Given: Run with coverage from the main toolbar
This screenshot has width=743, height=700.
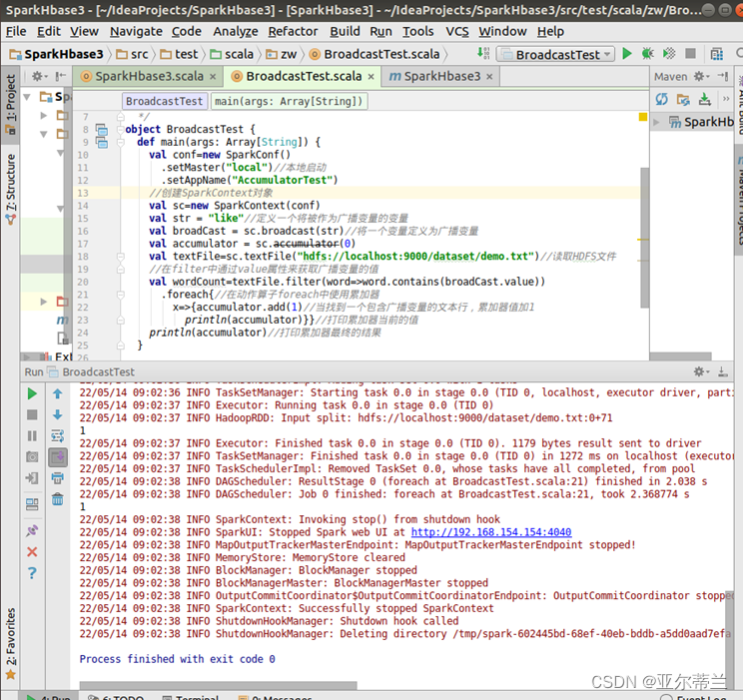Looking at the screenshot, I should 669,54.
